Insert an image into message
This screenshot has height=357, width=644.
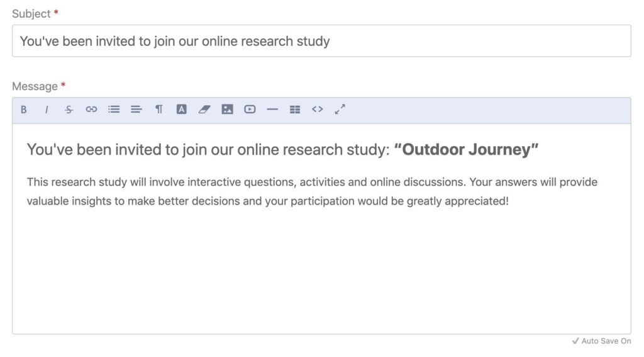tap(227, 110)
